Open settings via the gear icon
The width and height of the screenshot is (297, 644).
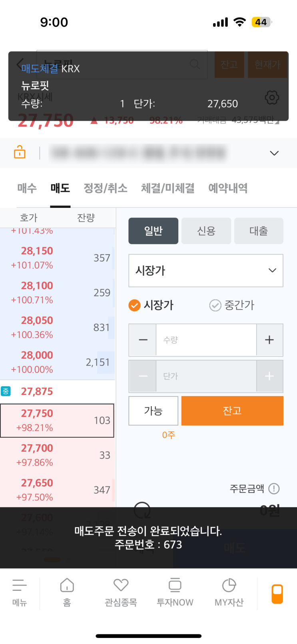click(272, 97)
